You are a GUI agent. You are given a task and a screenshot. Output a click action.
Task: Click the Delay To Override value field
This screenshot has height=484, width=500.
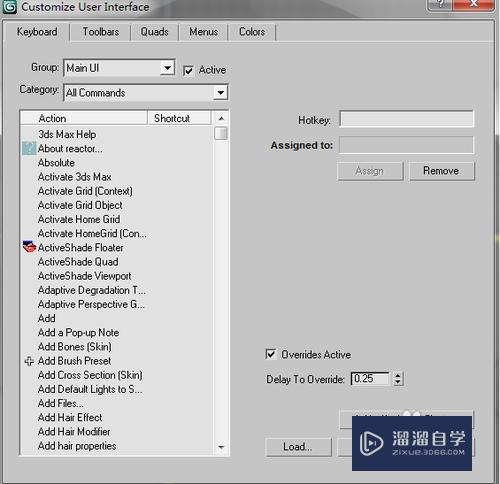[x=370, y=379]
